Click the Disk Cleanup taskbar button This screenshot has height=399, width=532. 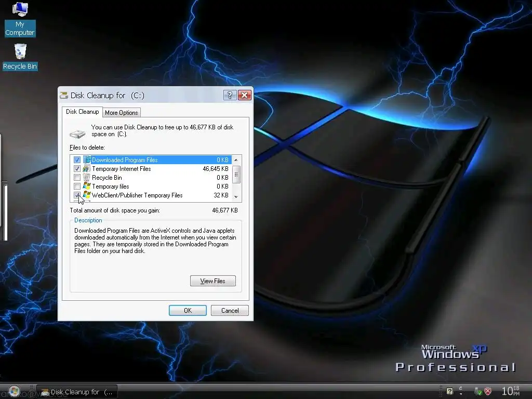point(77,392)
